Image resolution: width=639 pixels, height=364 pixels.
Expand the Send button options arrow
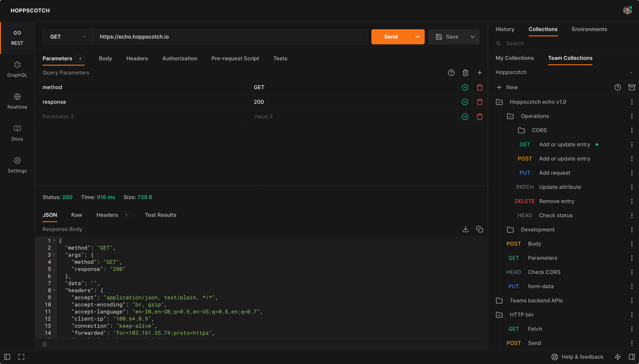pyautogui.click(x=417, y=37)
